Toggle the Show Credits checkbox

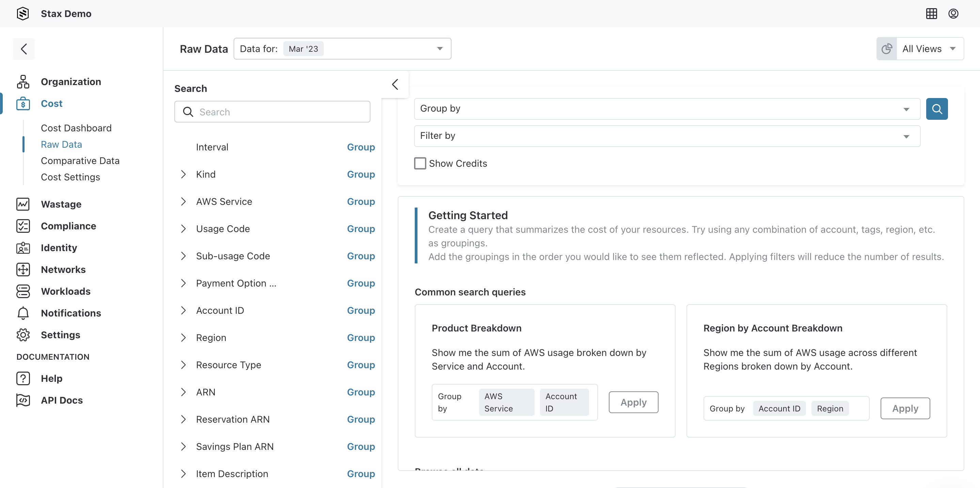[420, 163]
